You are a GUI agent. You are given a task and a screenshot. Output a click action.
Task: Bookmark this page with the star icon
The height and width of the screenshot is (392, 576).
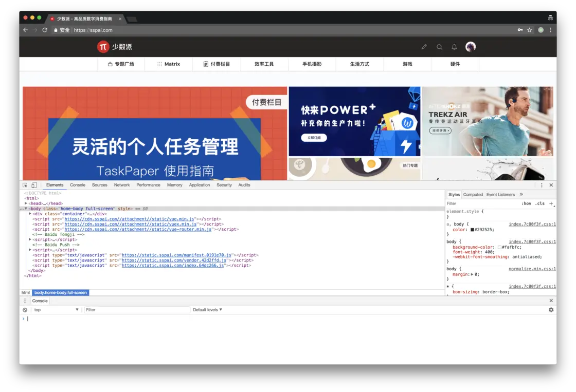529,30
